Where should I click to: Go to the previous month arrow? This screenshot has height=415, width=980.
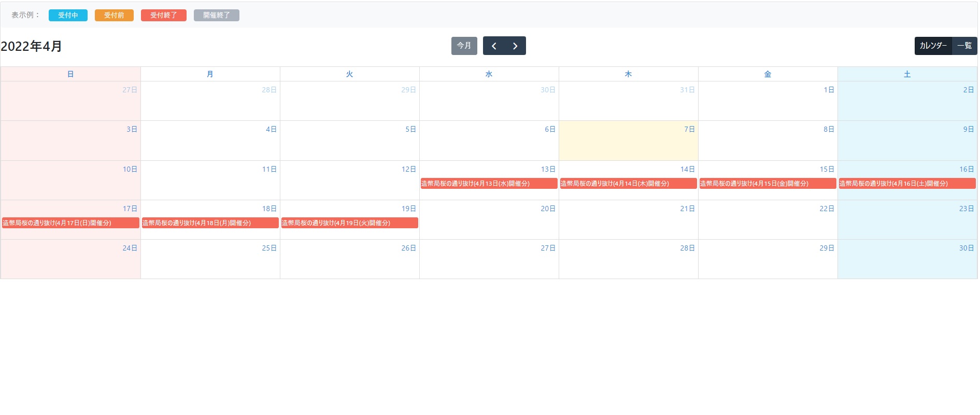click(x=494, y=46)
